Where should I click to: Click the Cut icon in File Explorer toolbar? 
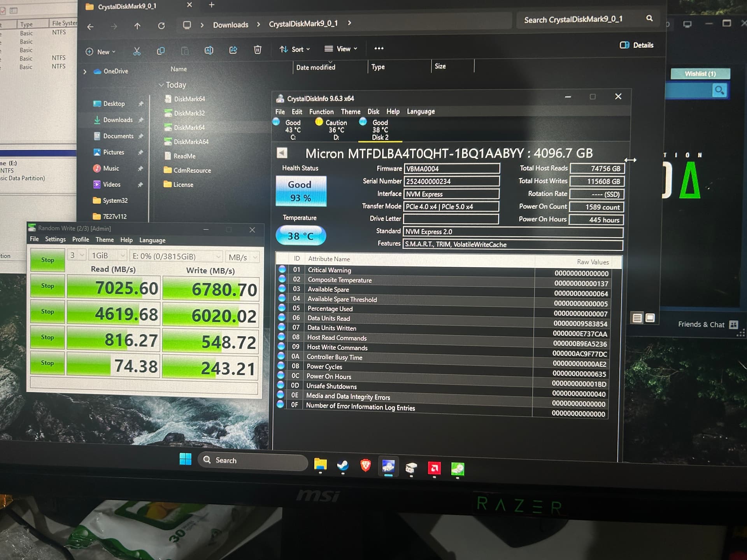(x=137, y=51)
